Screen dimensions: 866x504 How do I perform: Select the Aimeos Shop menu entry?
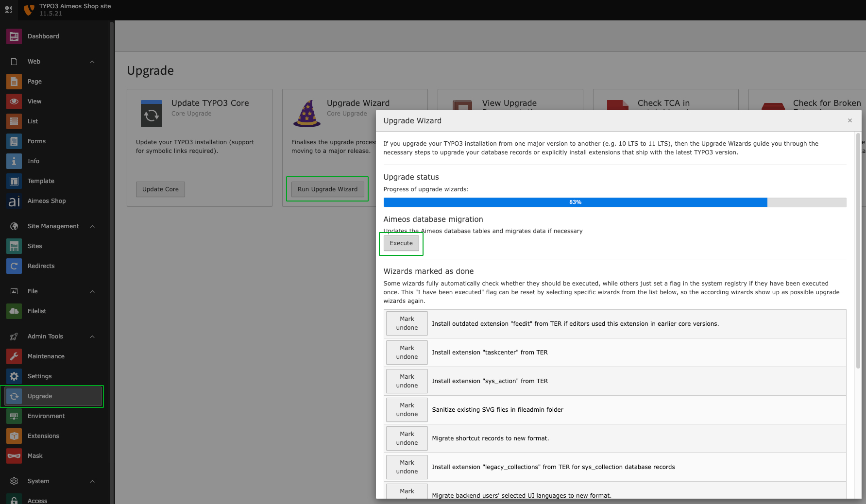[x=54, y=201]
